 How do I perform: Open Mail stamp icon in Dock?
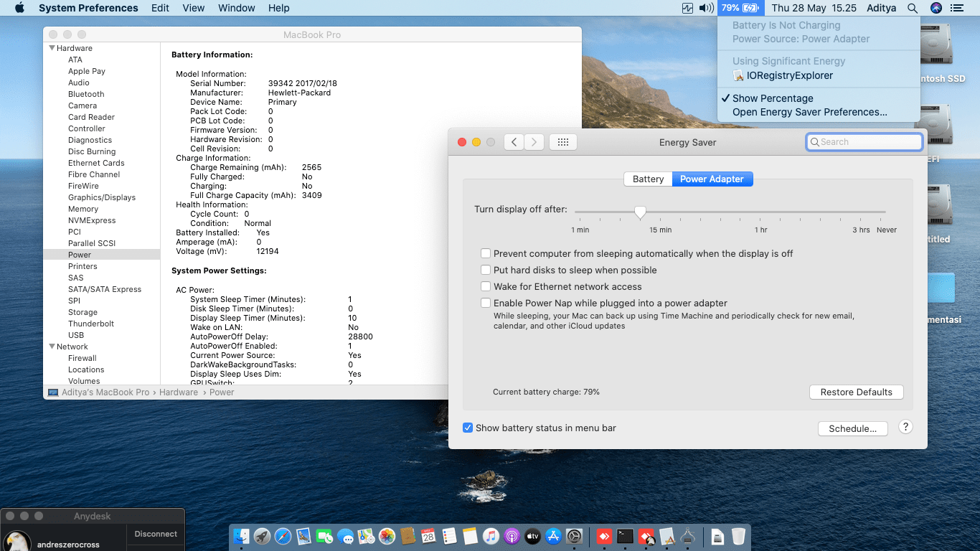point(304,536)
